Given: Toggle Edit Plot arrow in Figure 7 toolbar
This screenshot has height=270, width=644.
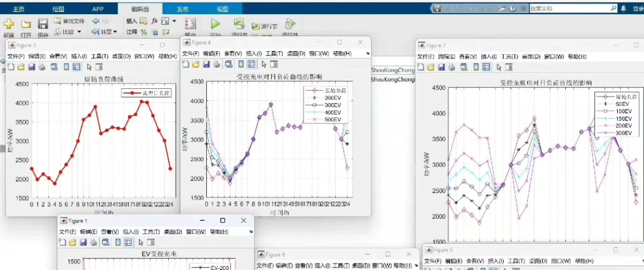Looking at the screenshot, I should point(499,67).
